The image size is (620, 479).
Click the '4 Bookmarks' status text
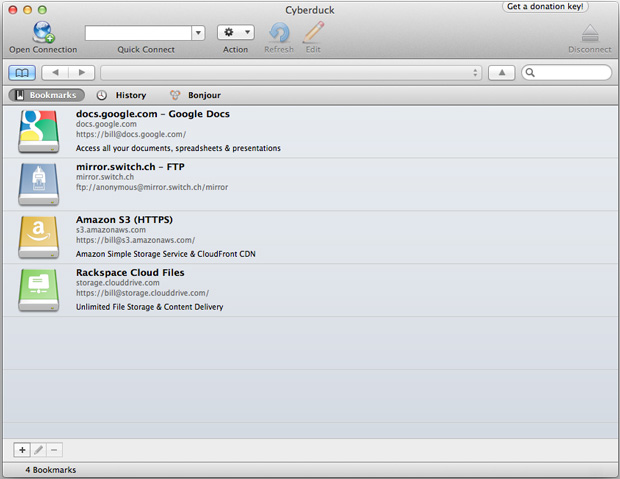[51, 470]
